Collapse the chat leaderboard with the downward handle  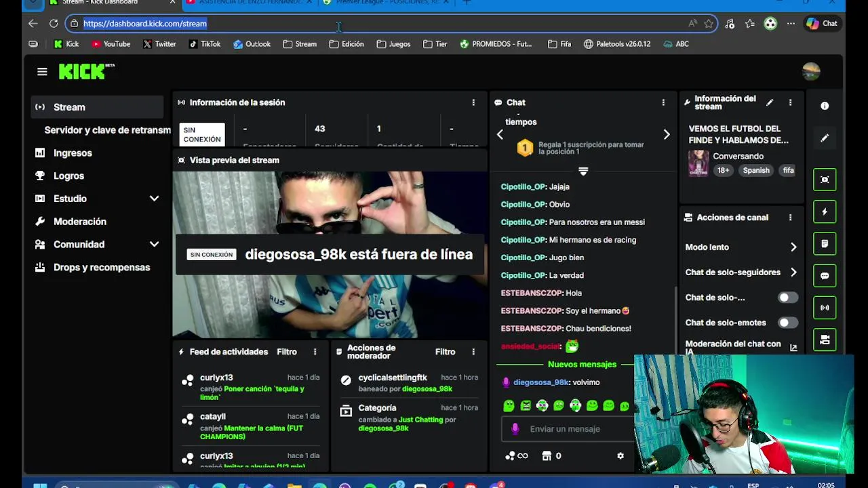[583, 171]
